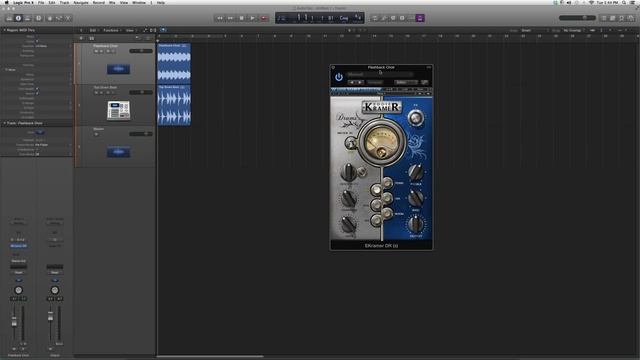Viewport: 640px width, 360px height.
Task: Duplicate track using button beside plus
Action: pos(92,38)
